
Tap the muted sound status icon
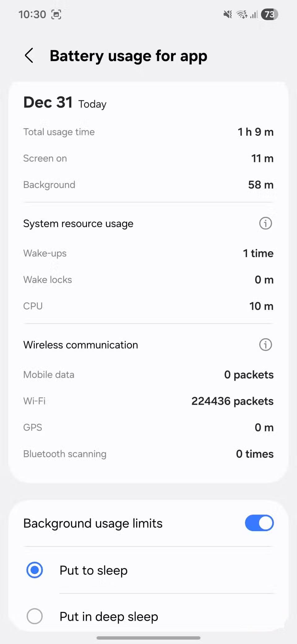point(228,14)
